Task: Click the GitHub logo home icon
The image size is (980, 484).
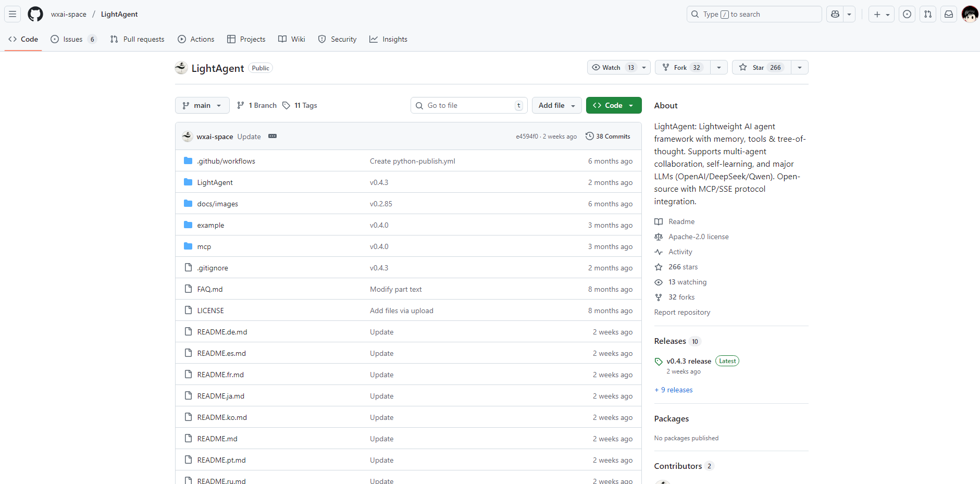Action: point(35,14)
